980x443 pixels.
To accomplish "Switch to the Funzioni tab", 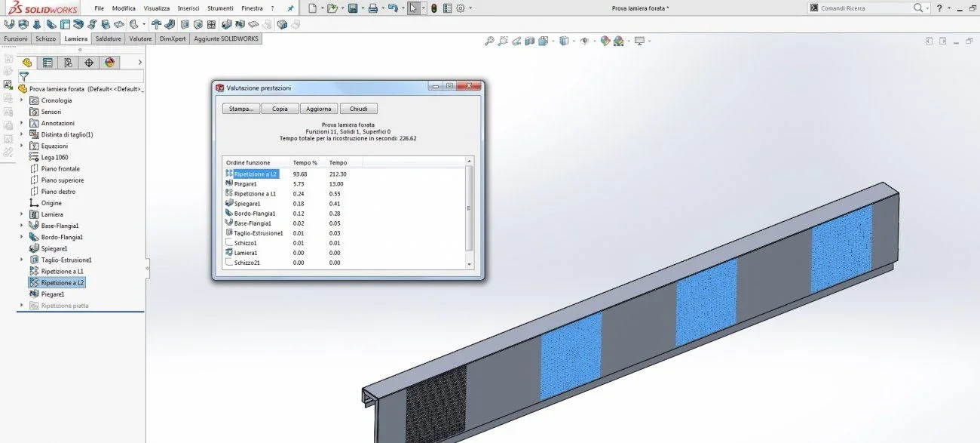I will point(16,38).
